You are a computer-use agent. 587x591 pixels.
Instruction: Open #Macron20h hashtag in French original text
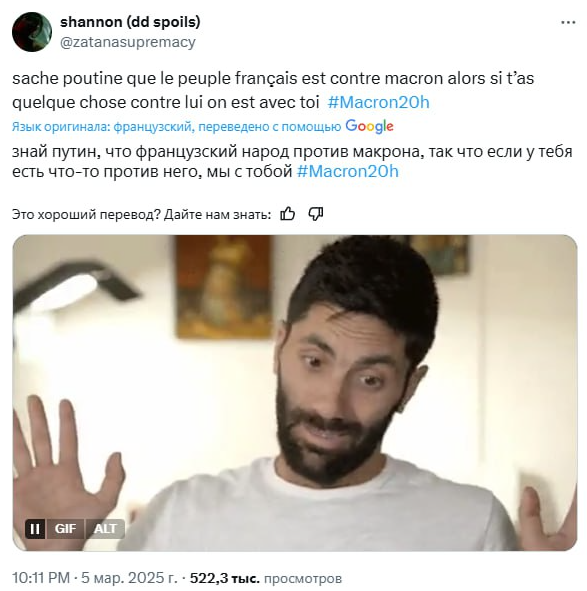(x=379, y=102)
